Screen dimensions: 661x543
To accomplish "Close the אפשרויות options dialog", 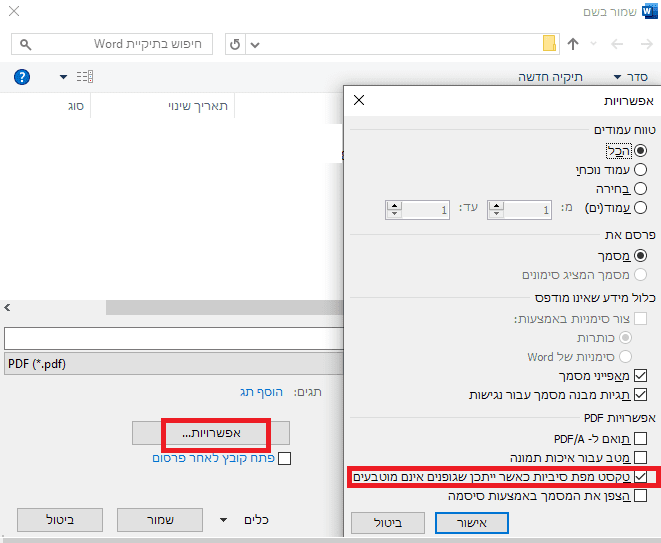I will point(359,100).
